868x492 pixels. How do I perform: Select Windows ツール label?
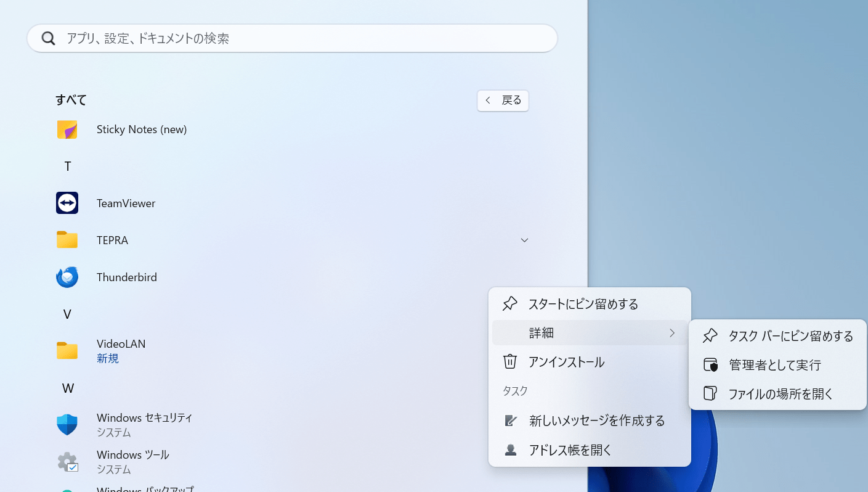click(x=133, y=455)
